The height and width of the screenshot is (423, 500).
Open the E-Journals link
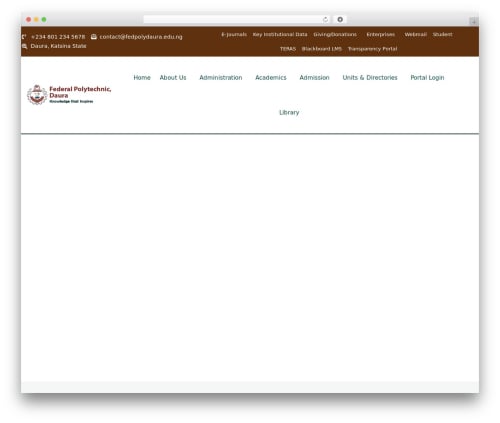click(234, 34)
